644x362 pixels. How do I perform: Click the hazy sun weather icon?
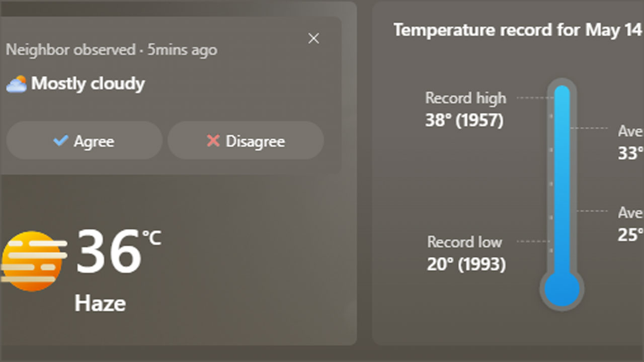32,261
